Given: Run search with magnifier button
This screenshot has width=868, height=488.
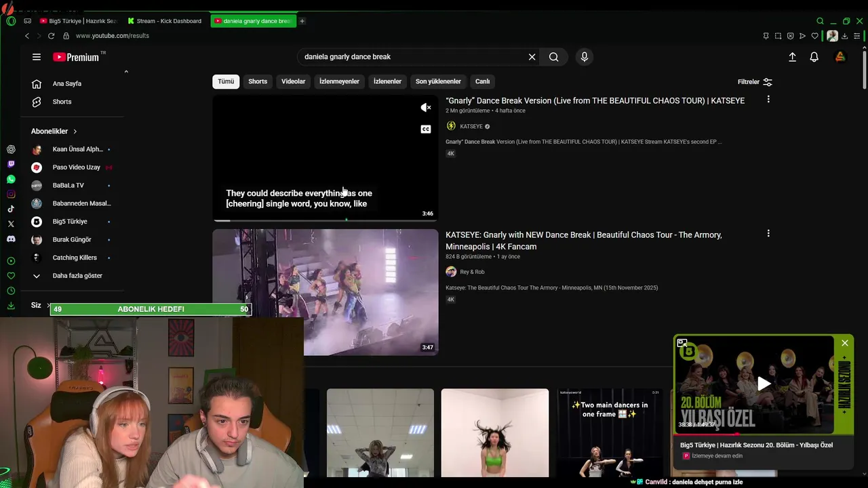Looking at the screenshot, I should pos(554,57).
